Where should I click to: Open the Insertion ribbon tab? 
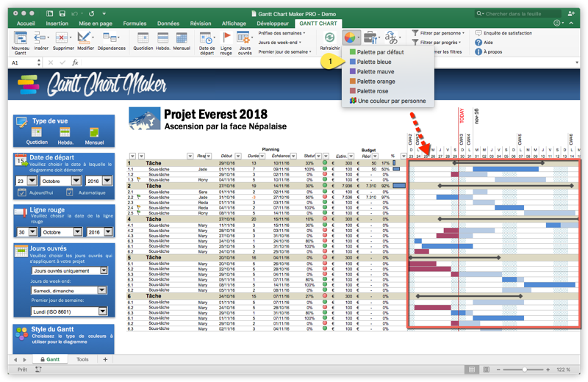(x=57, y=24)
